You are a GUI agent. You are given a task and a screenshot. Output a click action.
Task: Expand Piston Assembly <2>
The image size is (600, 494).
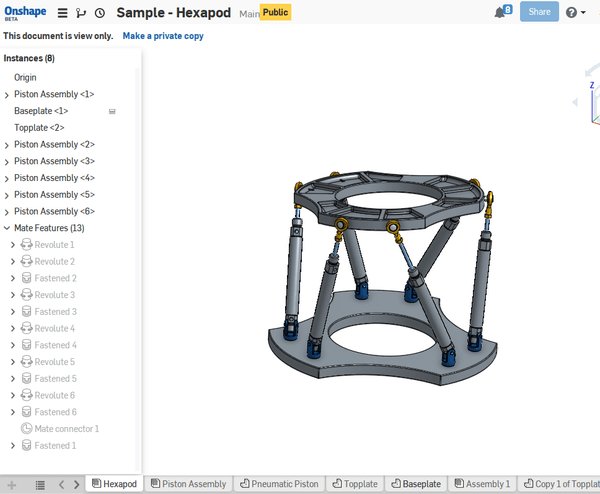[x=7, y=145]
